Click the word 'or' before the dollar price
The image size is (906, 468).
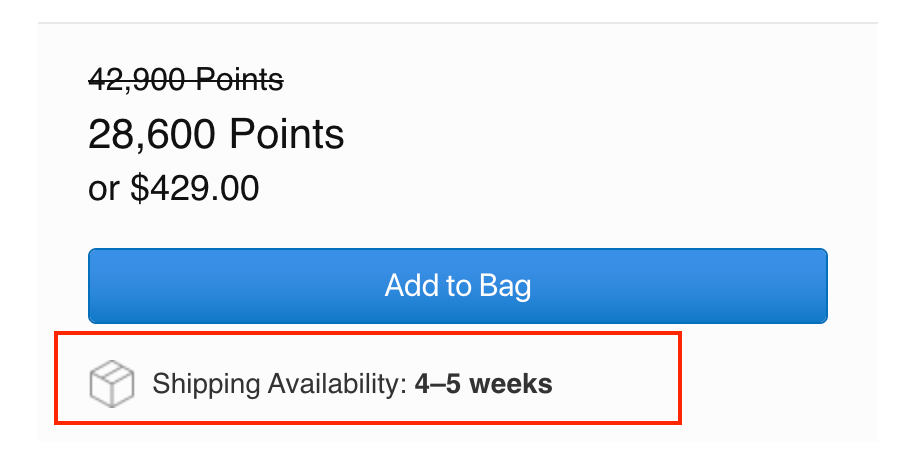click(104, 189)
